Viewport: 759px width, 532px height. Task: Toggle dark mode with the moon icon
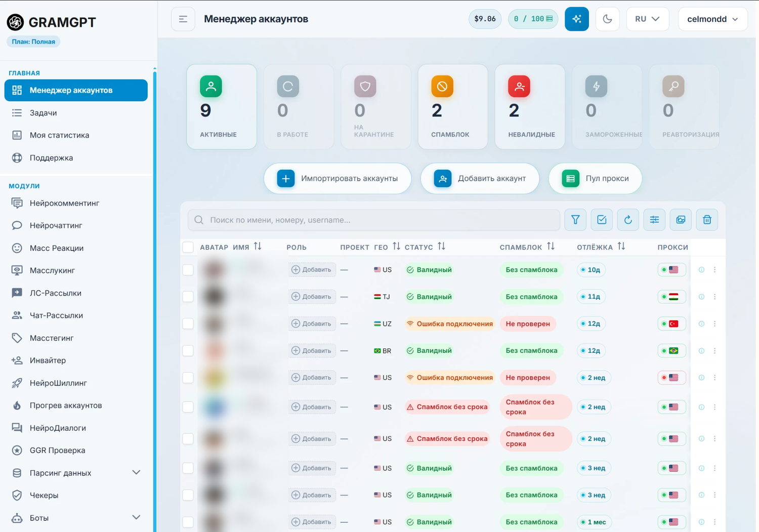click(x=608, y=19)
